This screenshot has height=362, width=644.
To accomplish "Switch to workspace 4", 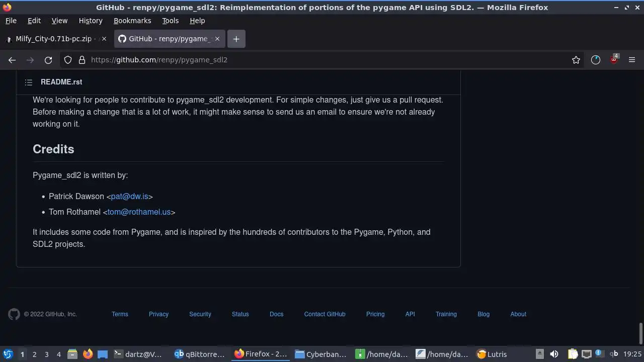I will (x=58, y=354).
